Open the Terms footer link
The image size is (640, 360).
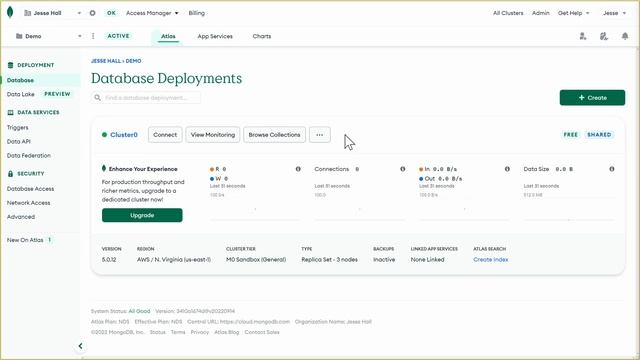pos(178,332)
